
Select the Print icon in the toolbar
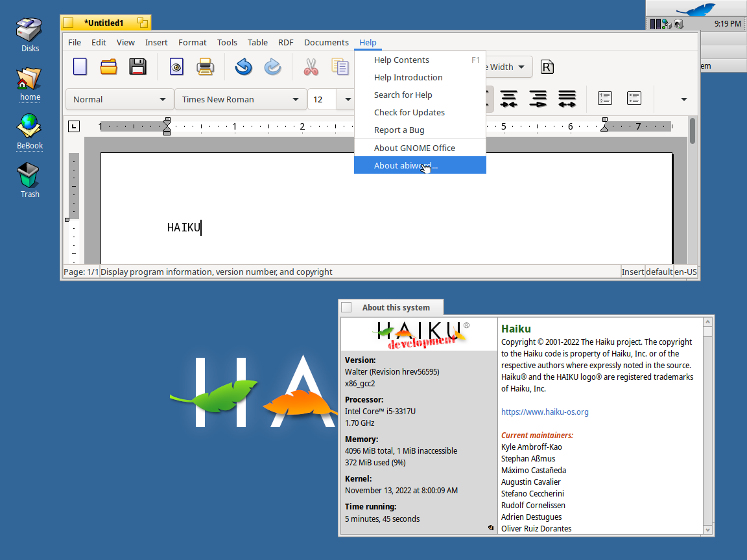pos(206,66)
